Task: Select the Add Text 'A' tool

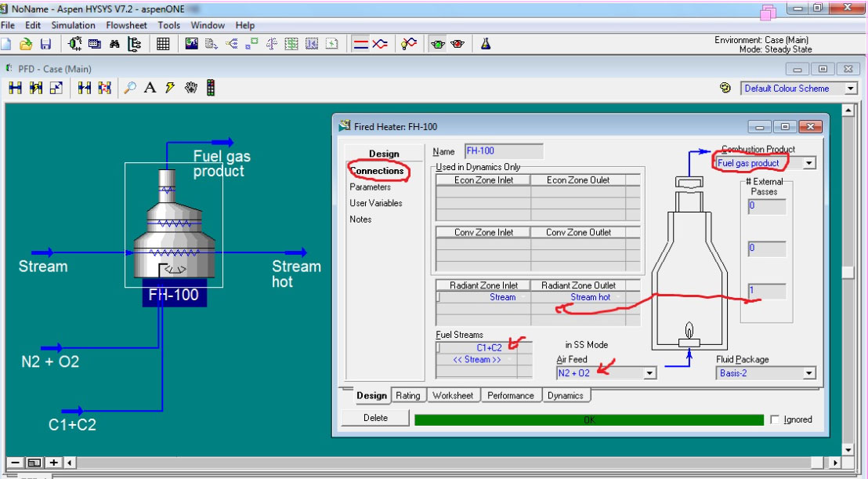Action: point(150,89)
